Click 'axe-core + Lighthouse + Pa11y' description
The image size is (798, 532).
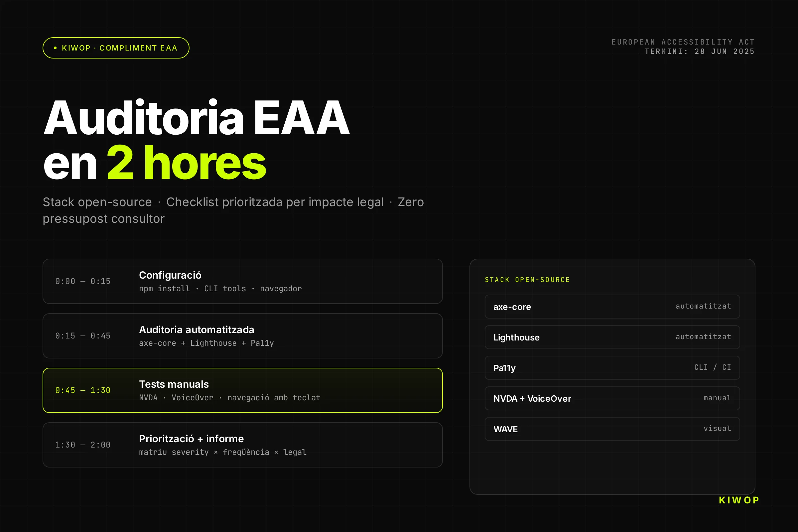coord(206,343)
